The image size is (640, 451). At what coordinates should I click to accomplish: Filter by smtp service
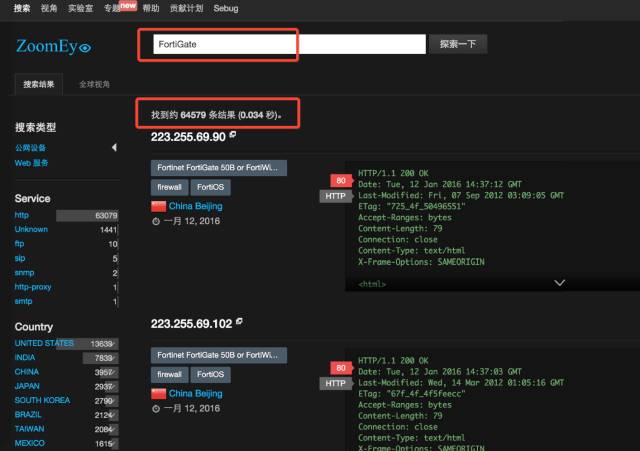23,301
